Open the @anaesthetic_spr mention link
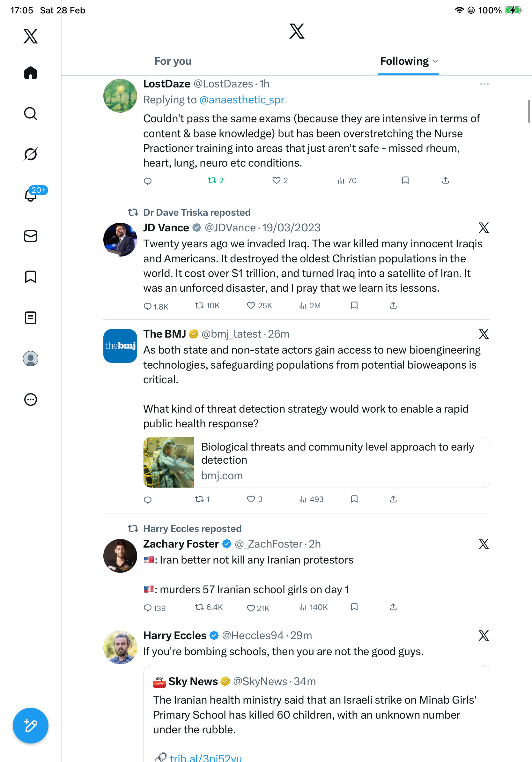The width and height of the screenshot is (532, 762). pos(242,100)
